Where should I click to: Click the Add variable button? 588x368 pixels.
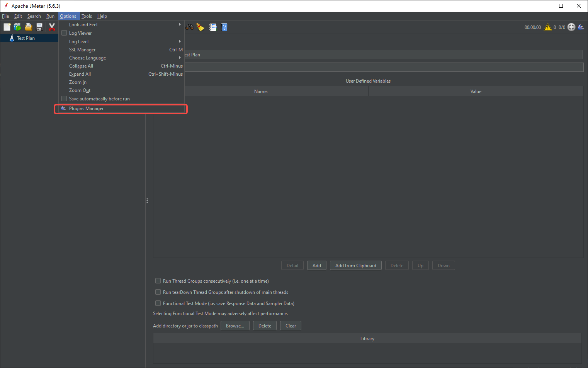(317, 265)
